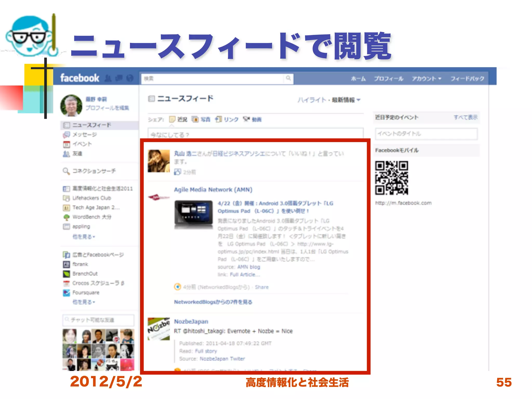Expand 他を見る under apps list
This screenshot has height=399, width=532.
(x=84, y=302)
